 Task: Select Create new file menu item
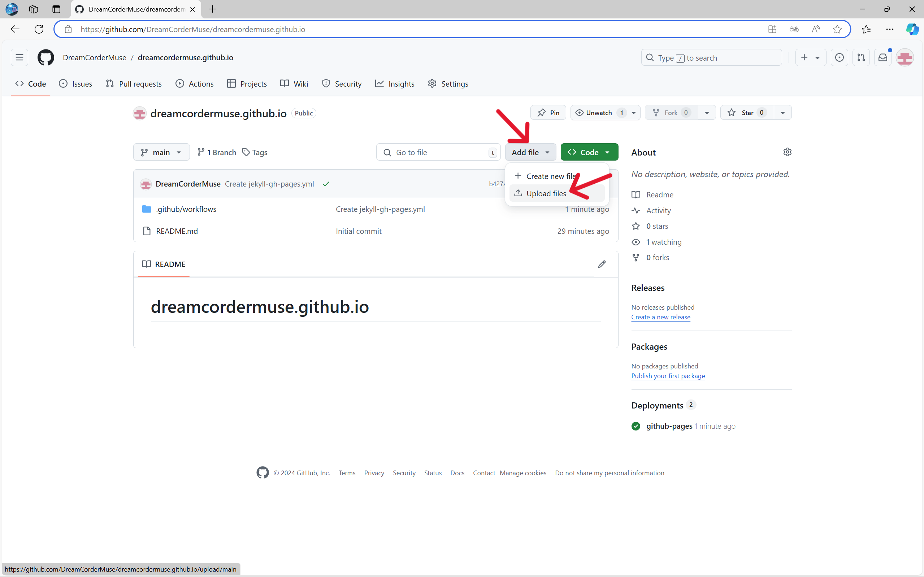pyautogui.click(x=557, y=176)
